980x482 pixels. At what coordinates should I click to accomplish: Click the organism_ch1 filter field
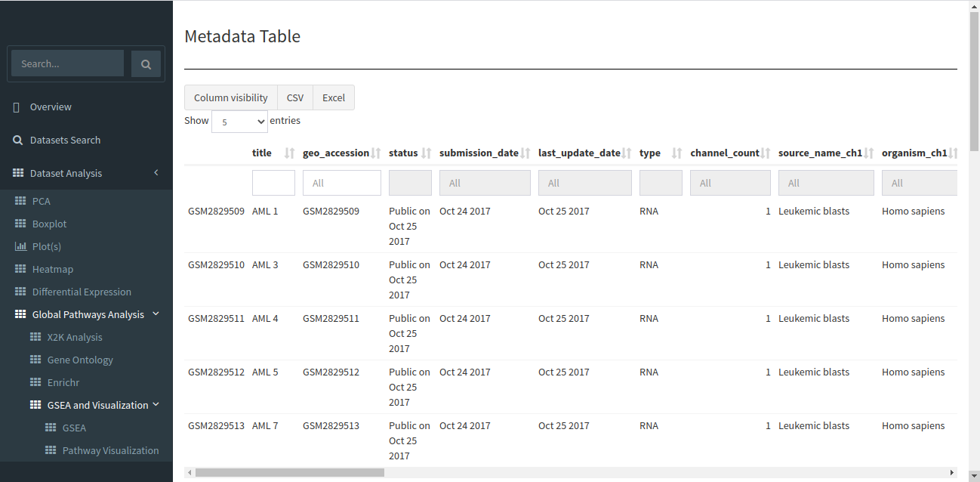(920, 183)
